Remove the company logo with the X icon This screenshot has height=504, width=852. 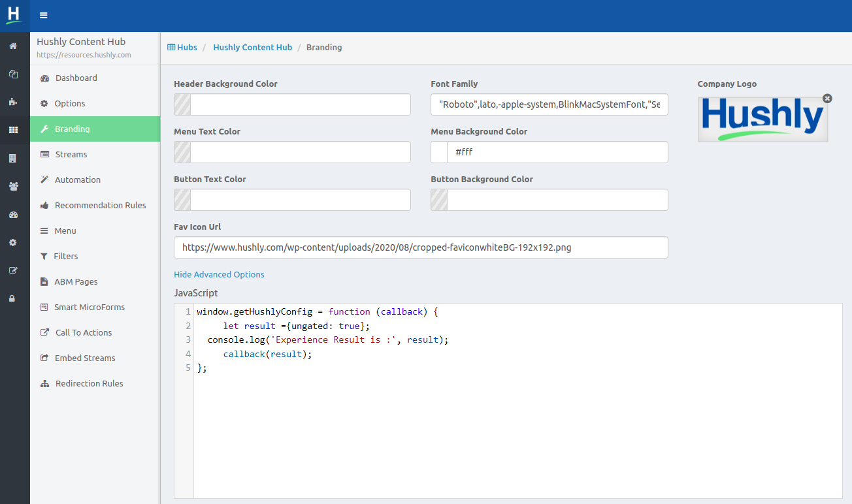point(827,99)
